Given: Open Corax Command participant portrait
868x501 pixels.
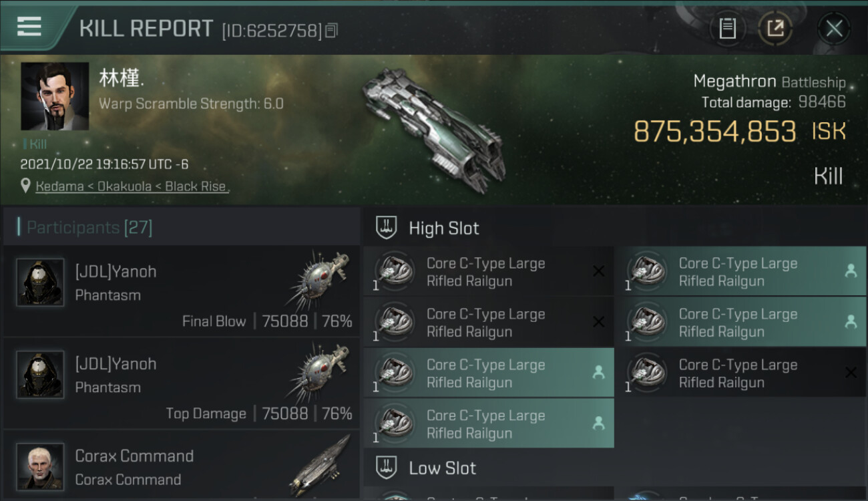Looking at the screenshot, I should (x=40, y=466).
